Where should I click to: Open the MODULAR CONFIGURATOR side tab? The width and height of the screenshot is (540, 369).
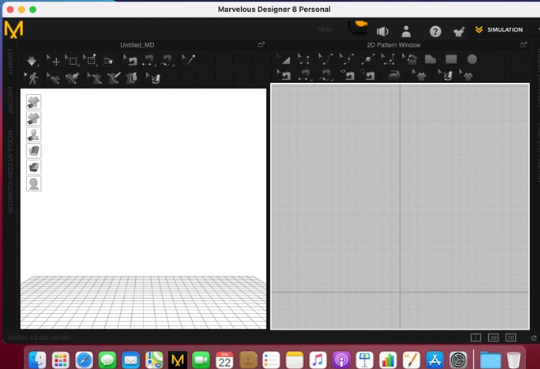(x=10, y=171)
